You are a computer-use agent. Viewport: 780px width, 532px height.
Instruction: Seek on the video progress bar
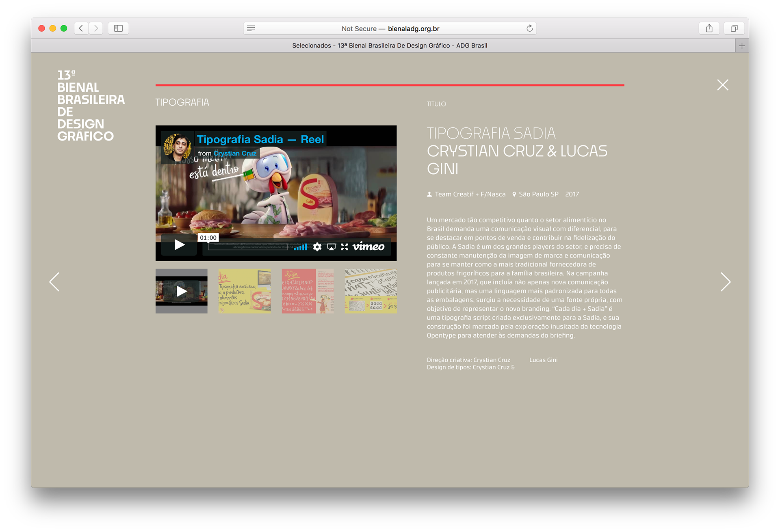click(x=248, y=247)
